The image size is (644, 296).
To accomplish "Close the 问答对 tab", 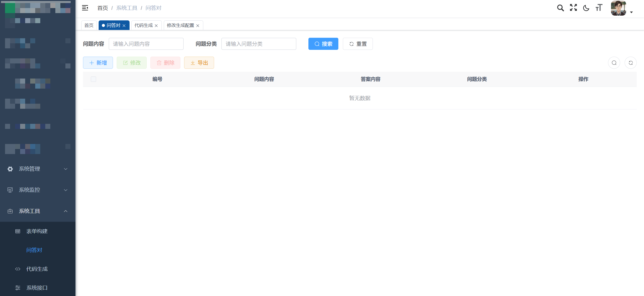I will pyautogui.click(x=124, y=26).
